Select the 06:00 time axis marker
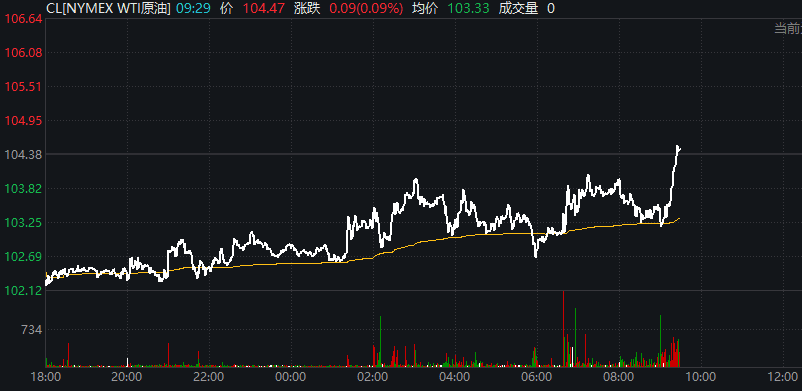The height and width of the screenshot is (391, 802). pyautogui.click(x=537, y=378)
